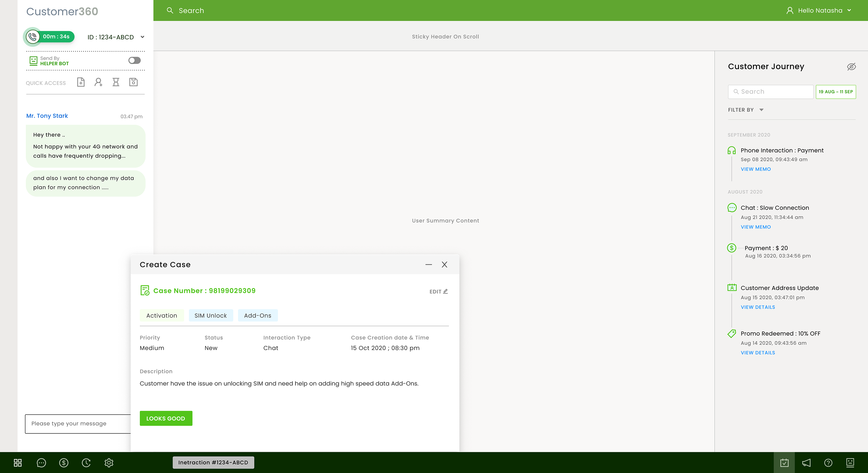Click the LOOKS GOOD button
The width and height of the screenshot is (868, 473).
166,418
